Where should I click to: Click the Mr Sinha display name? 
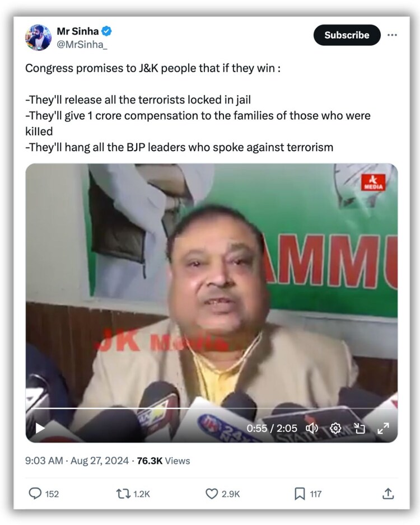(78, 31)
